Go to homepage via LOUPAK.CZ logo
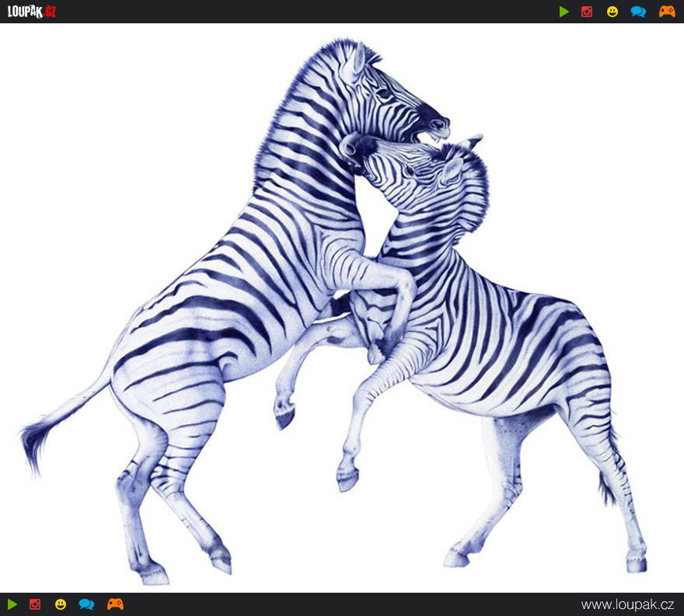The height and width of the screenshot is (616, 684). click(x=32, y=12)
